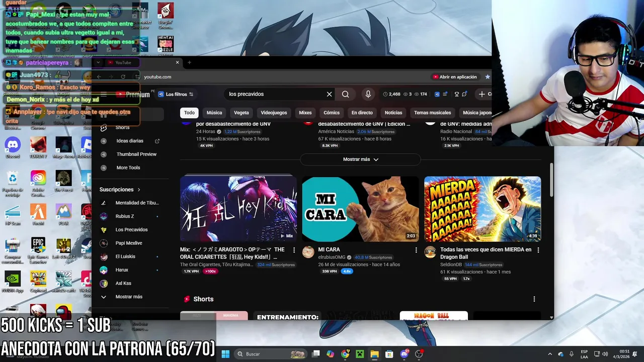Open File Explorer from the taskbar
The width and height of the screenshot is (644, 362).
(374, 354)
